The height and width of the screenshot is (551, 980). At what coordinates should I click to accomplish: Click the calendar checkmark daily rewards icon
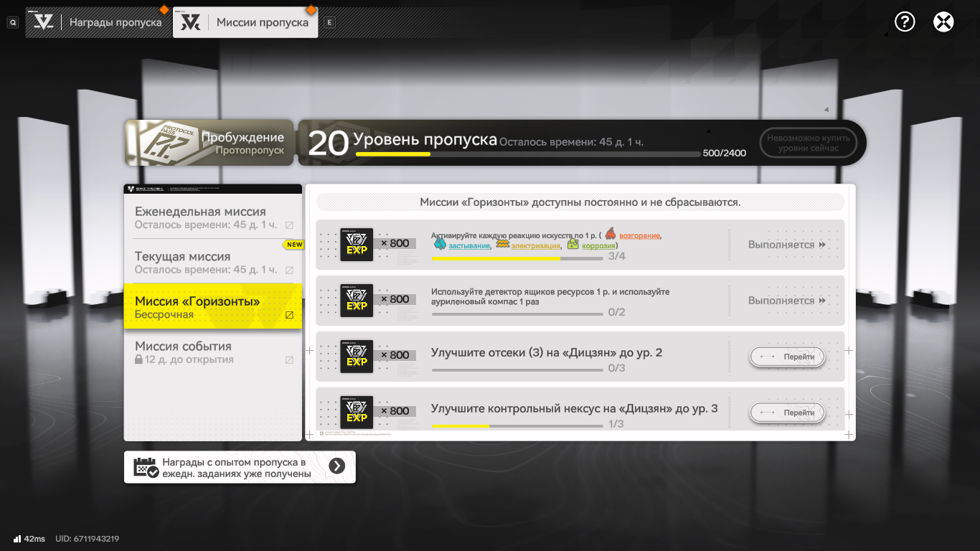[x=146, y=467]
